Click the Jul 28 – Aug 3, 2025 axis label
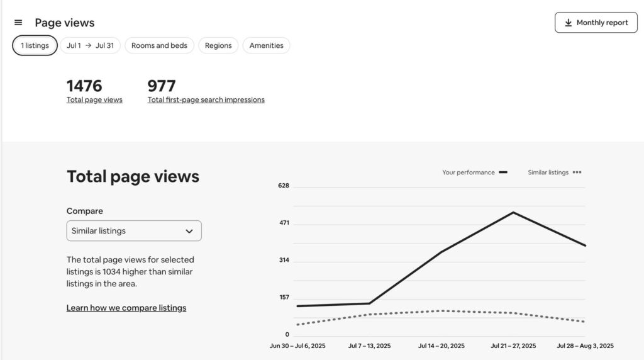644x360 pixels. (585, 346)
